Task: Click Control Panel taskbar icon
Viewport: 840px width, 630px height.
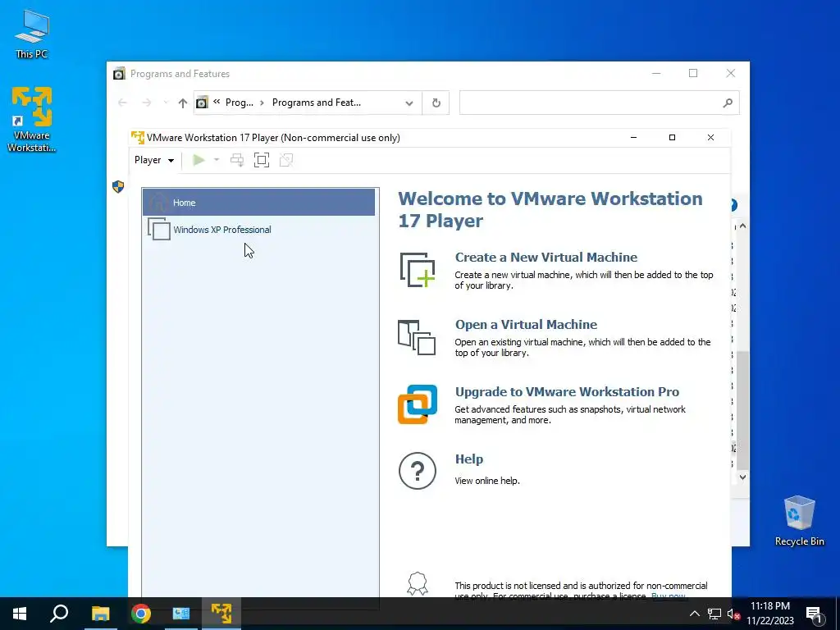Action: [181, 614]
